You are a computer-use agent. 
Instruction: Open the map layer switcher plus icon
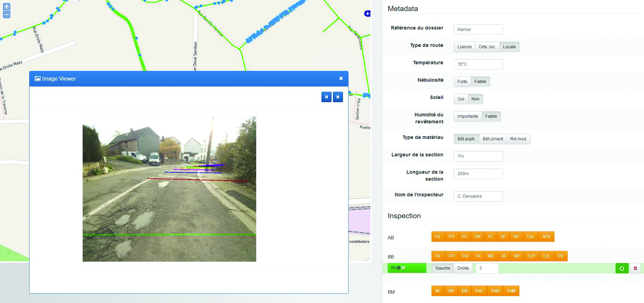[367, 14]
